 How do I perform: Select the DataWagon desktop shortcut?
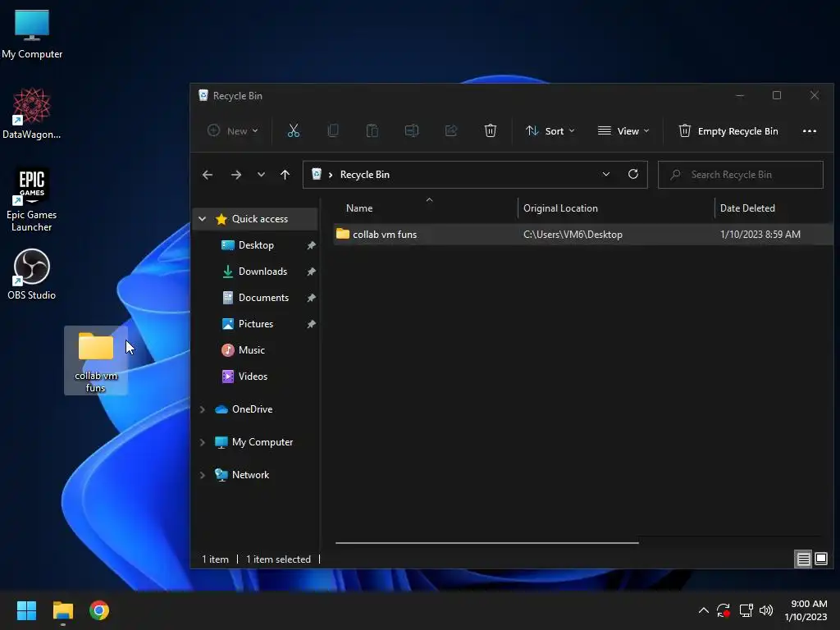click(32, 113)
